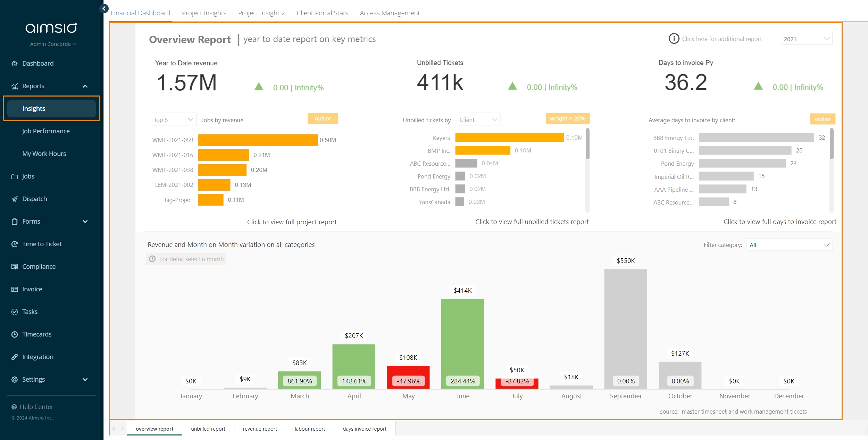868x440 pixels.
Task: Click to view full unbilled tickets report
Action: (532, 222)
